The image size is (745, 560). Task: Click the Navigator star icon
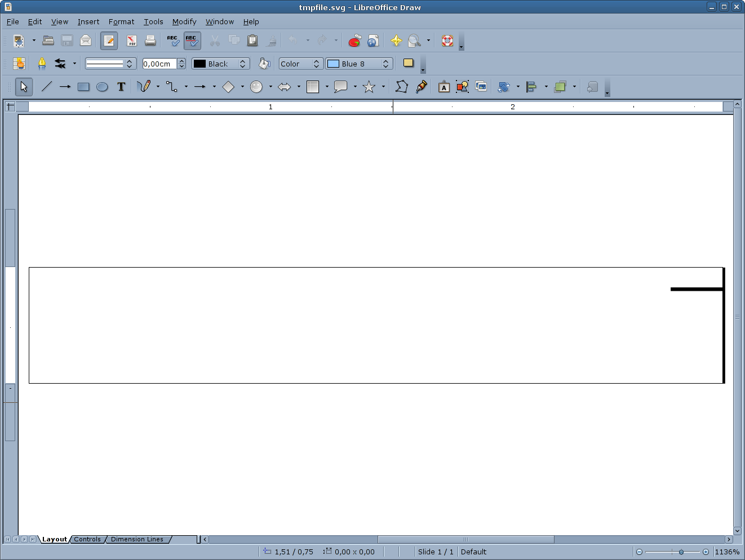point(396,41)
